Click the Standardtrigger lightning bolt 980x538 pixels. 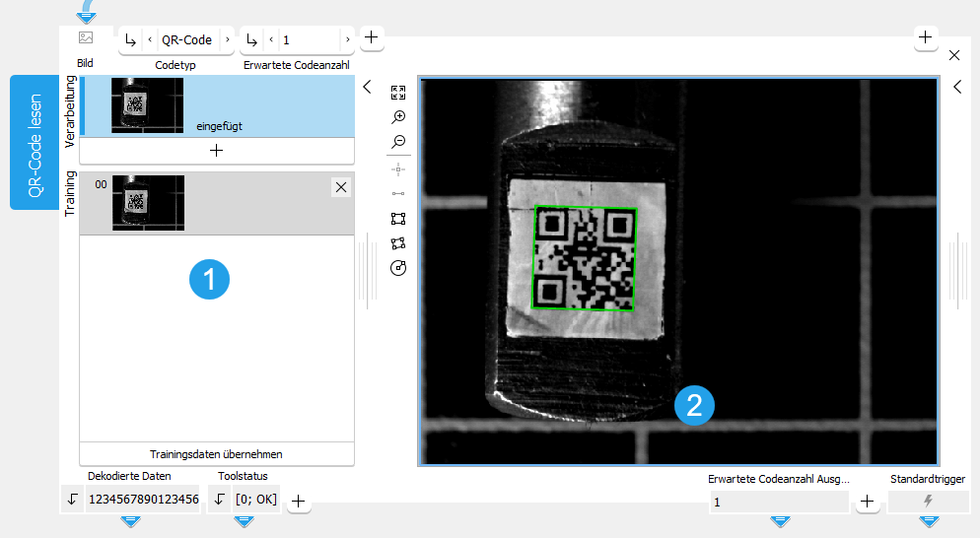coord(927,502)
